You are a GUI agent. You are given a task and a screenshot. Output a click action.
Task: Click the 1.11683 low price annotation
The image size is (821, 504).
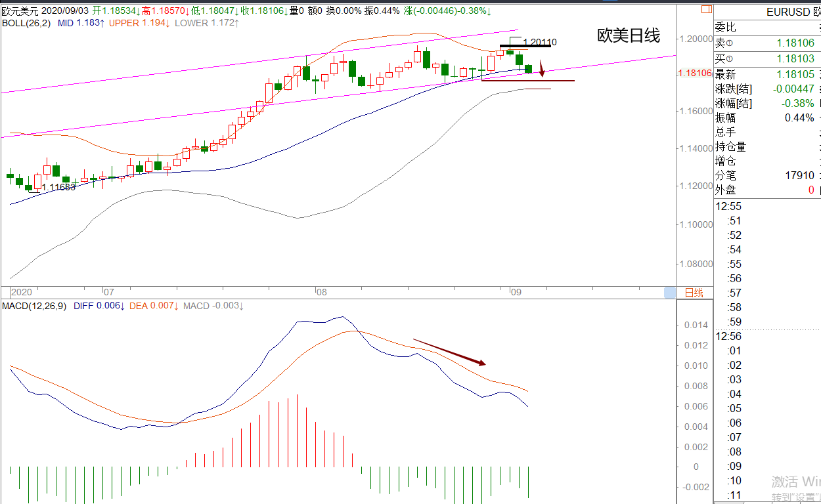(x=58, y=187)
